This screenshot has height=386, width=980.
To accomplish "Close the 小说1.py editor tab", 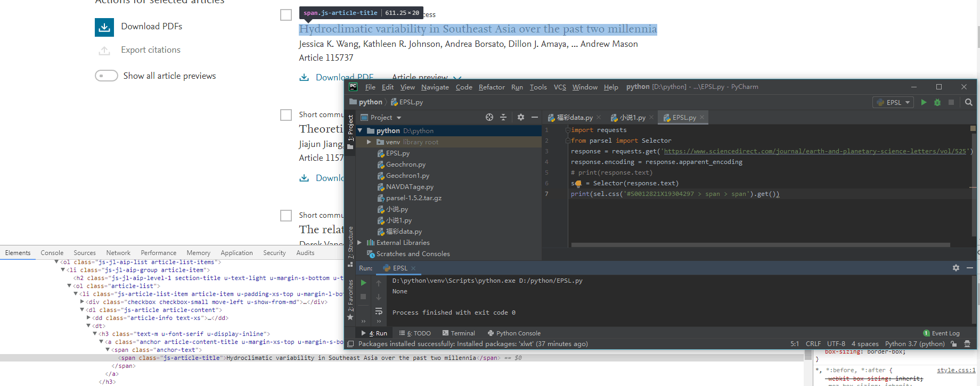I will click(x=651, y=117).
